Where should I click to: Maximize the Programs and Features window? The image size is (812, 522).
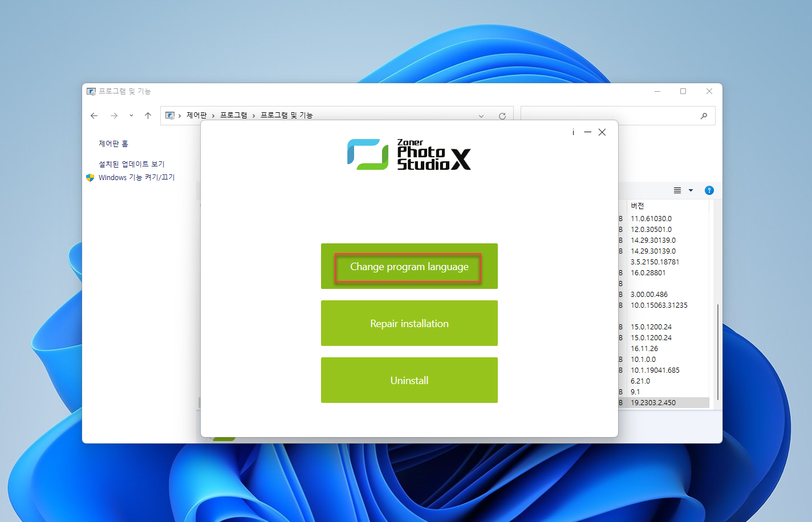tap(683, 91)
